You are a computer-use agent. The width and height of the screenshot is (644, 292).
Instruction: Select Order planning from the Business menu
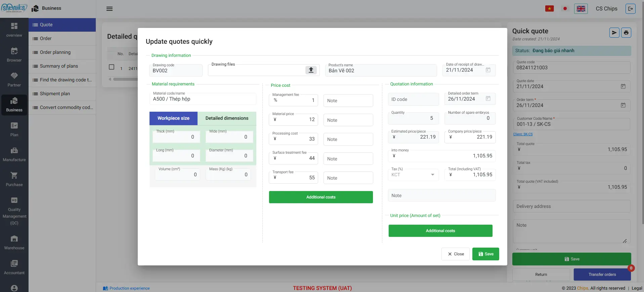point(55,52)
